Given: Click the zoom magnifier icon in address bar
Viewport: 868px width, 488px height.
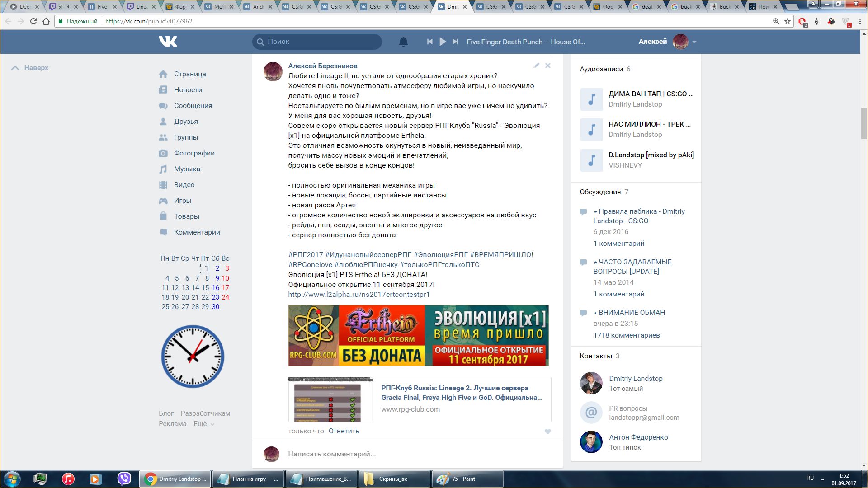Looking at the screenshot, I should [x=776, y=21].
